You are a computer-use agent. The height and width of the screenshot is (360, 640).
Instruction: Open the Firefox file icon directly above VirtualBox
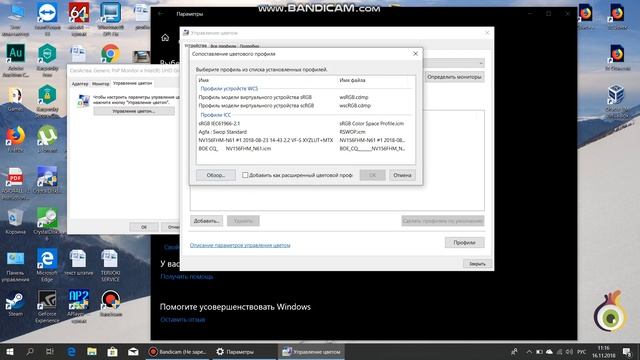pyautogui.click(x=617, y=54)
